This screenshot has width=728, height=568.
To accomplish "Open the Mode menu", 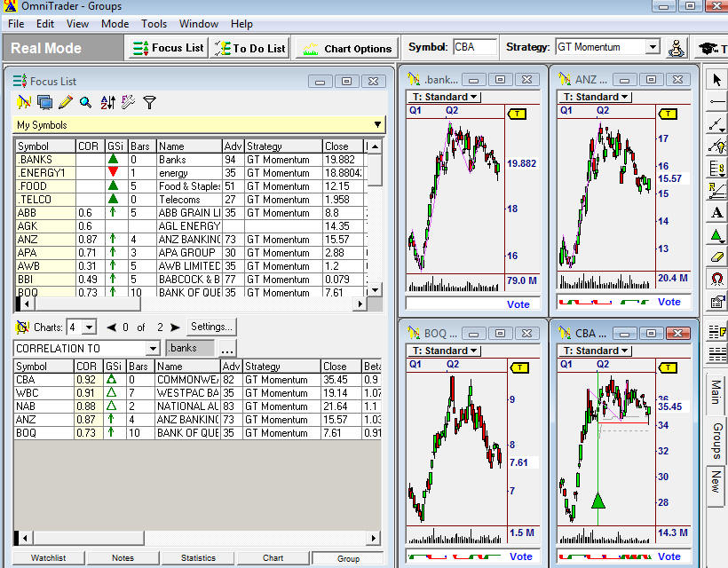I will (x=115, y=24).
